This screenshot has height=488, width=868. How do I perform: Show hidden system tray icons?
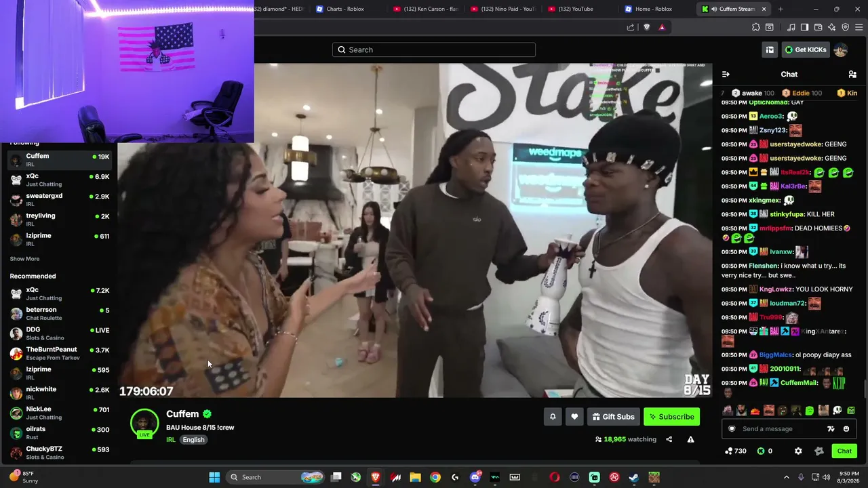787,477
